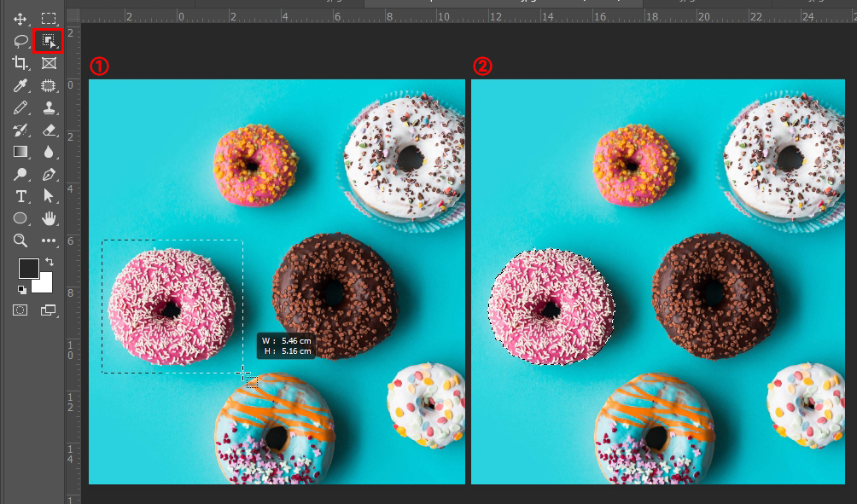The image size is (857, 504).
Task: Select the Hand tool
Action: click(x=49, y=218)
